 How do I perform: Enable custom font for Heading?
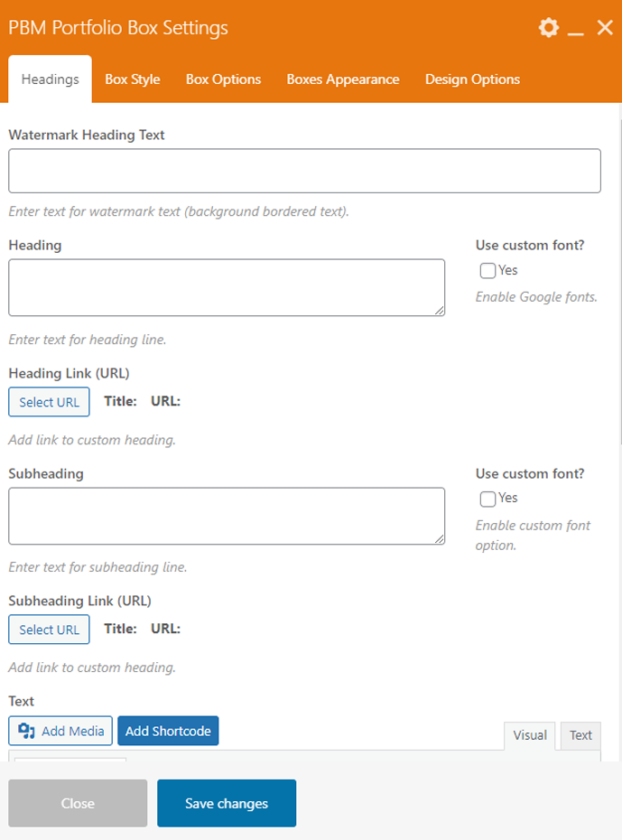coord(488,270)
